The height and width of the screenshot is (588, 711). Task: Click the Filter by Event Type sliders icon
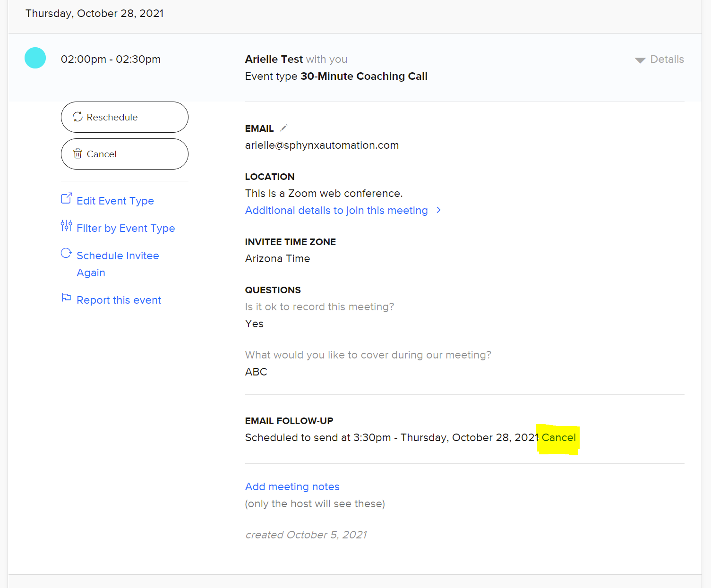click(x=67, y=226)
